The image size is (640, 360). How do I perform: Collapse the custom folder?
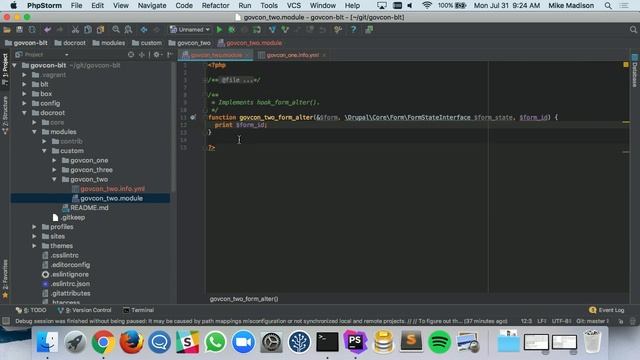(44, 151)
